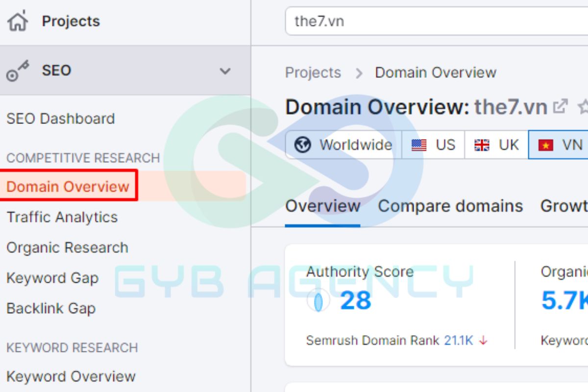Select the US flag database
Viewport: 588px width, 392px height.
click(x=433, y=145)
